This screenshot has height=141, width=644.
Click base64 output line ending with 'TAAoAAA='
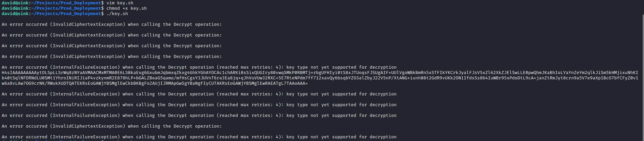[154, 83]
